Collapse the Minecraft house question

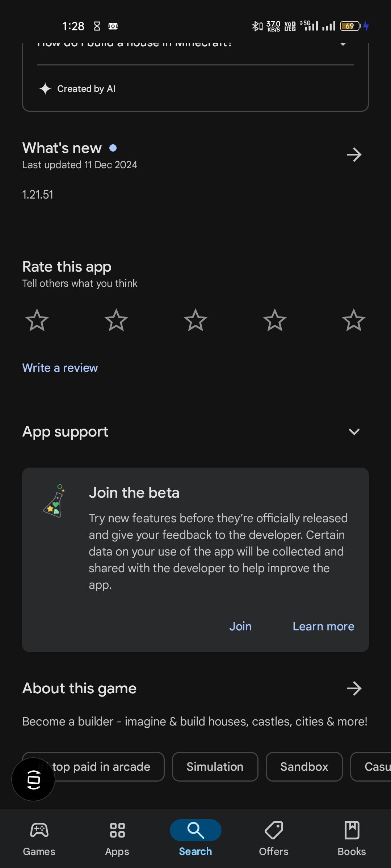342,44
